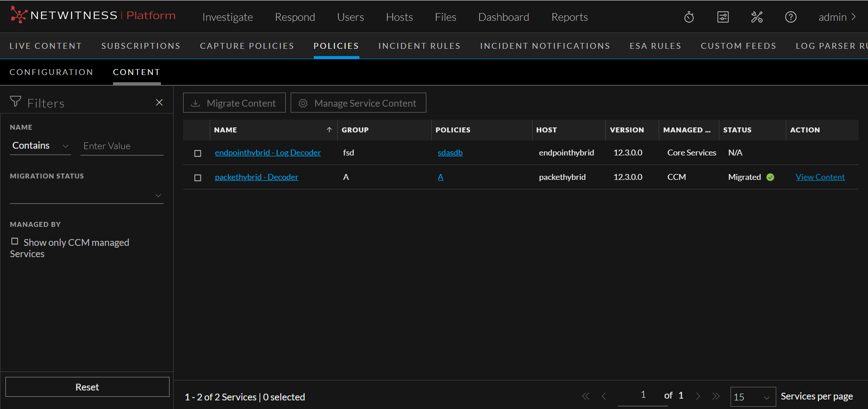Open the Contains operator dropdown
This screenshot has height=409, width=868.
(x=40, y=146)
